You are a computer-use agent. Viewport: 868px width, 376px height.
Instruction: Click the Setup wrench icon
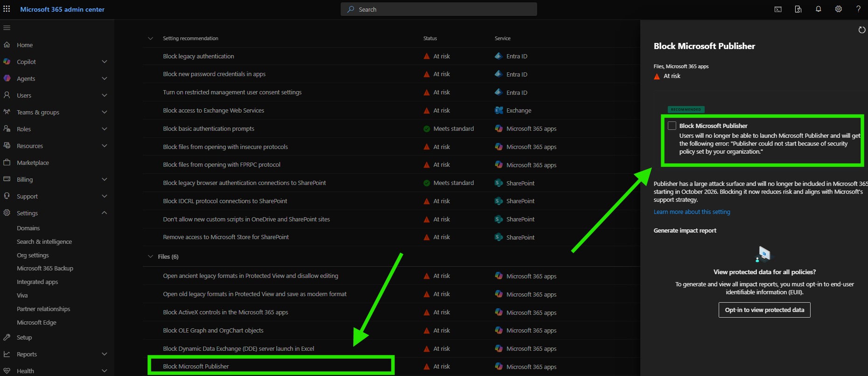[x=7, y=337]
